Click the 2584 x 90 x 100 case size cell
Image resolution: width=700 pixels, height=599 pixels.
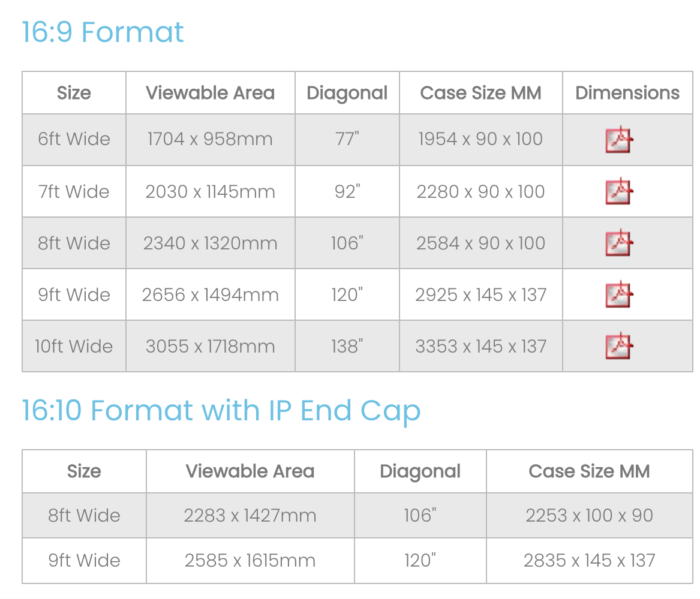pyautogui.click(x=480, y=243)
